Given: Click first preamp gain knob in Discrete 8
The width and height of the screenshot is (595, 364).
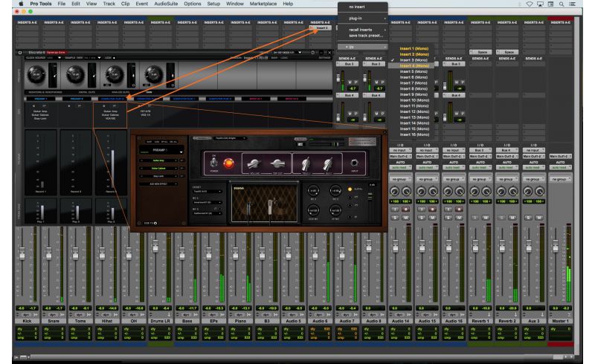Looking at the screenshot, I should tap(36, 75).
